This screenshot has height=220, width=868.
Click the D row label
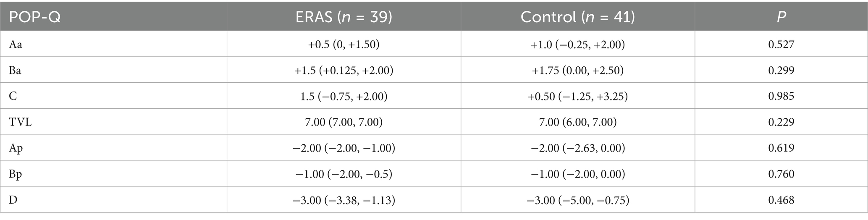pyautogui.click(x=13, y=200)
